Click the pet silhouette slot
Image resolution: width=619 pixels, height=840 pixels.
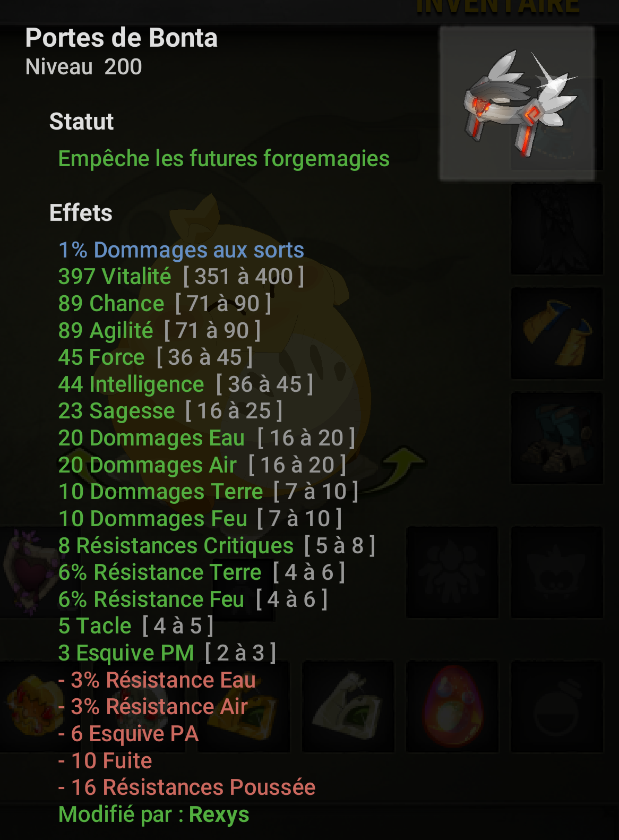pos(452,572)
